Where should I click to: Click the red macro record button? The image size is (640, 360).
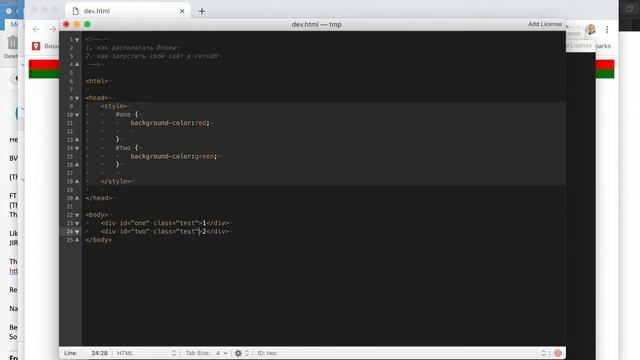(x=558, y=353)
